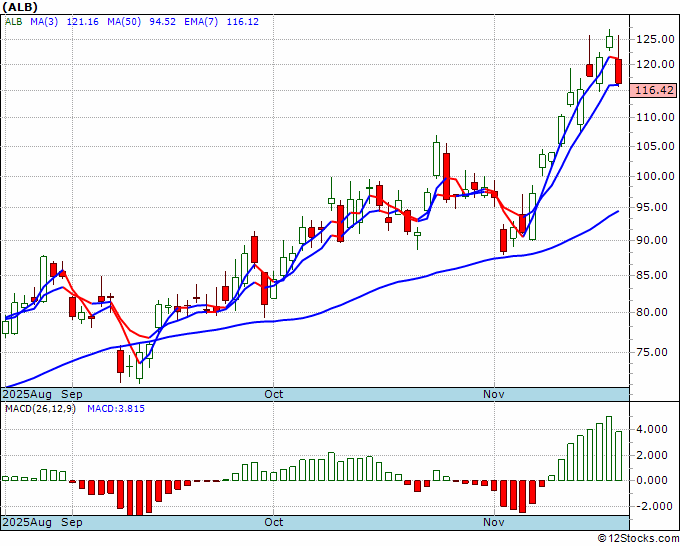Click the MACD:3.815 value readout
This screenshot has width=680, height=546.
pos(116,409)
